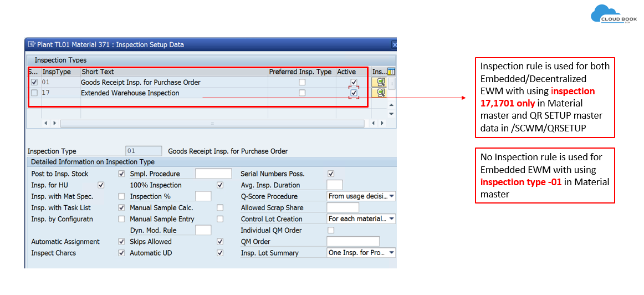Uncheck Active for Goods Receipt inspection
This screenshot has height=295, width=644.
click(354, 82)
